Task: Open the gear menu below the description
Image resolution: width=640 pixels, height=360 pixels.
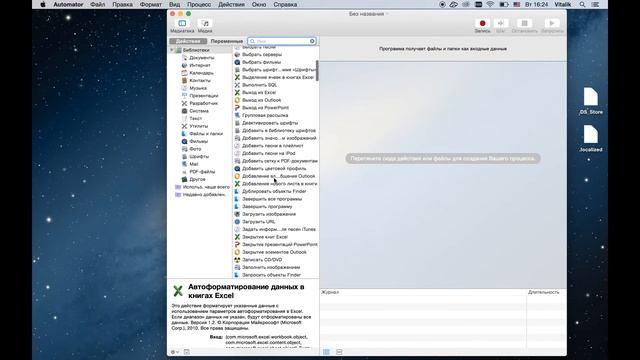Action: [x=174, y=352]
